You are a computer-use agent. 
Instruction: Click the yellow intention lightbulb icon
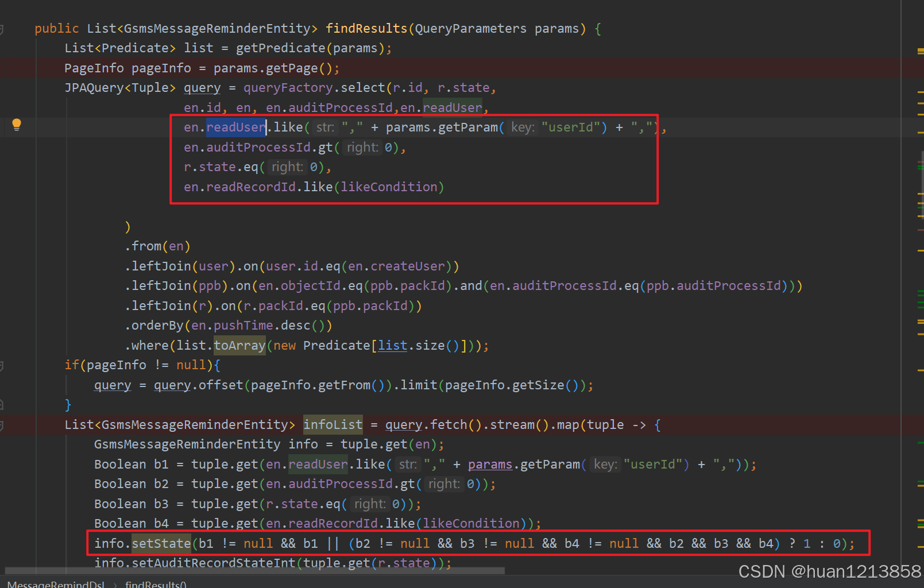16,125
